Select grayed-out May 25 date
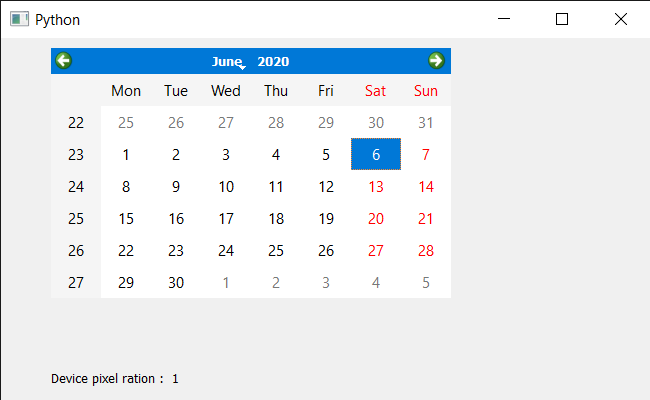The height and width of the screenshot is (400, 650). tap(126, 123)
